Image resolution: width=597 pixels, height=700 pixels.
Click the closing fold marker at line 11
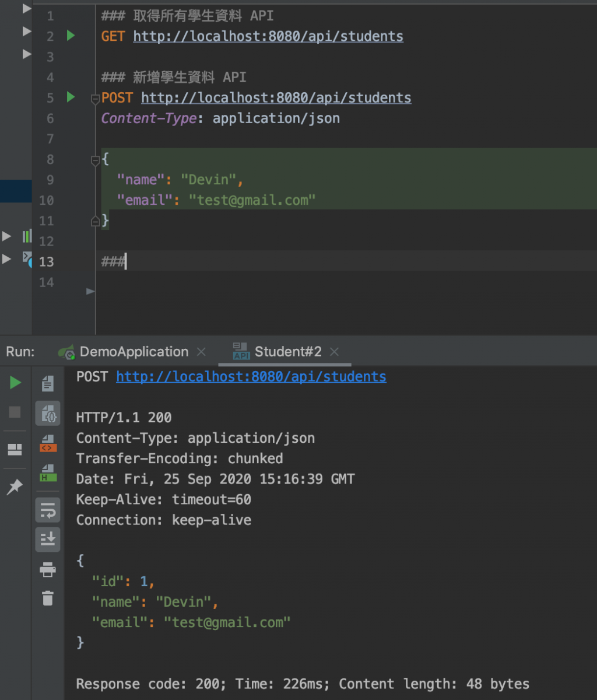(x=95, y=220)
